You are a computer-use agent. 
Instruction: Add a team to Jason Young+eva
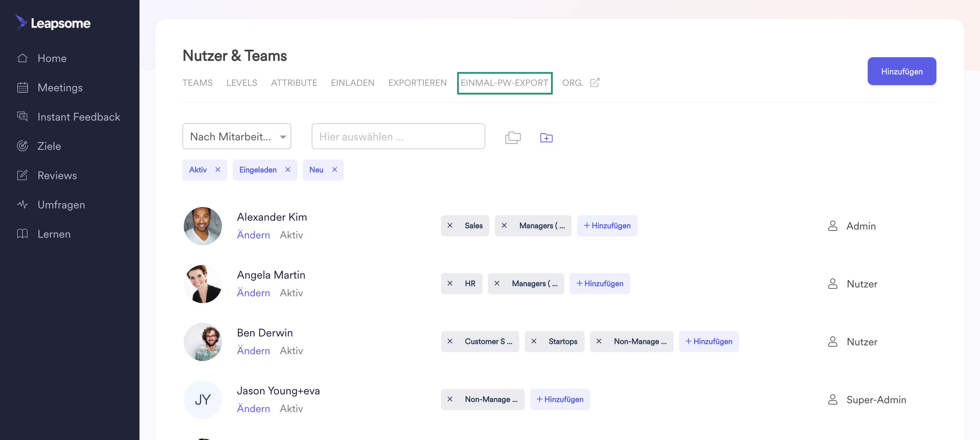560,399
